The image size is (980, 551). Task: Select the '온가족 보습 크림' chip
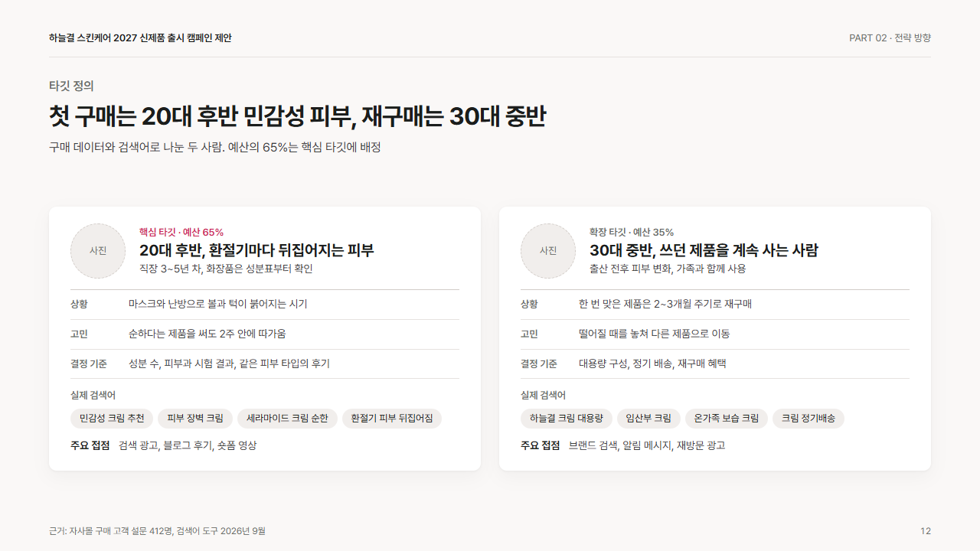click(x=727, y=419)
